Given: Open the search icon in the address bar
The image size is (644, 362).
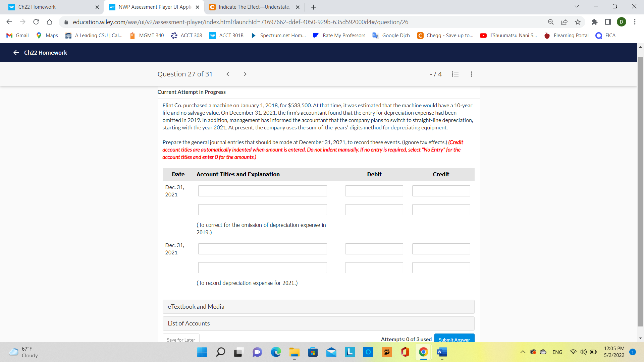Looking at the screenshot, I should pos(551,22).
